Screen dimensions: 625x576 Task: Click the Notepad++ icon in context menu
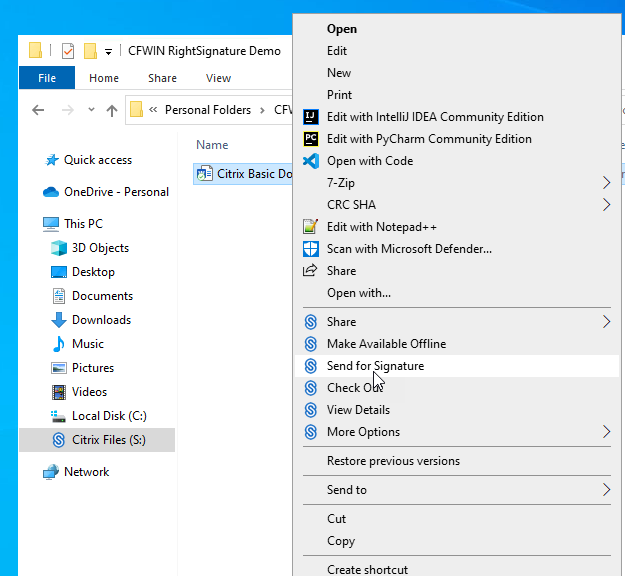(x=310, y=227)
